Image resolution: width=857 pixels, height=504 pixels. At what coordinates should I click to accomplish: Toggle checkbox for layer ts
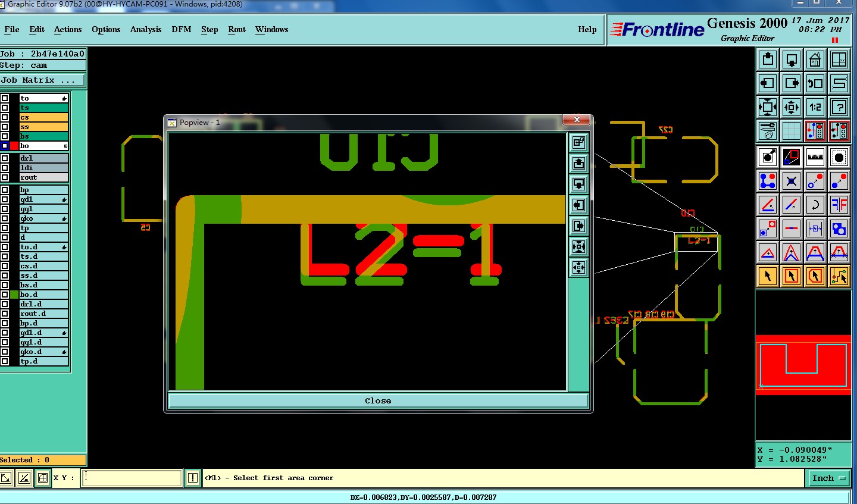point(5,108)
